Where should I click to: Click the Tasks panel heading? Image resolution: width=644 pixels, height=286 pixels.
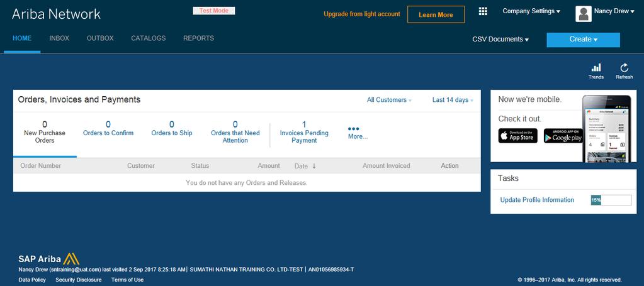pyautogui.click(x=508, y=179)
